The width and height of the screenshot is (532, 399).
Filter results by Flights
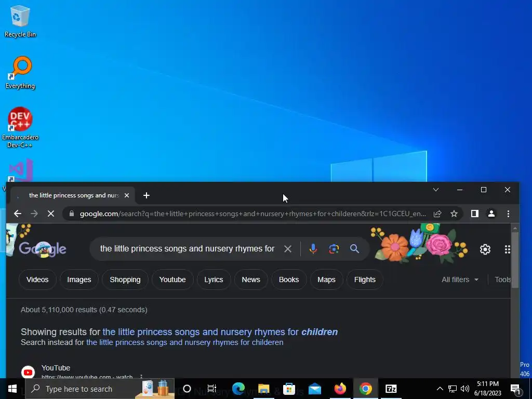point(365,280)
